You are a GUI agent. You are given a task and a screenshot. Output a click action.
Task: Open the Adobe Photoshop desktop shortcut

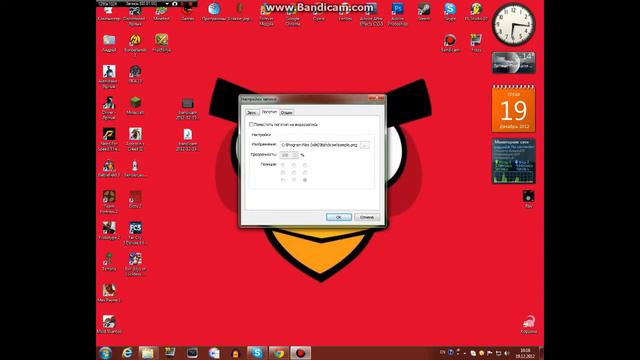(397, 13)
